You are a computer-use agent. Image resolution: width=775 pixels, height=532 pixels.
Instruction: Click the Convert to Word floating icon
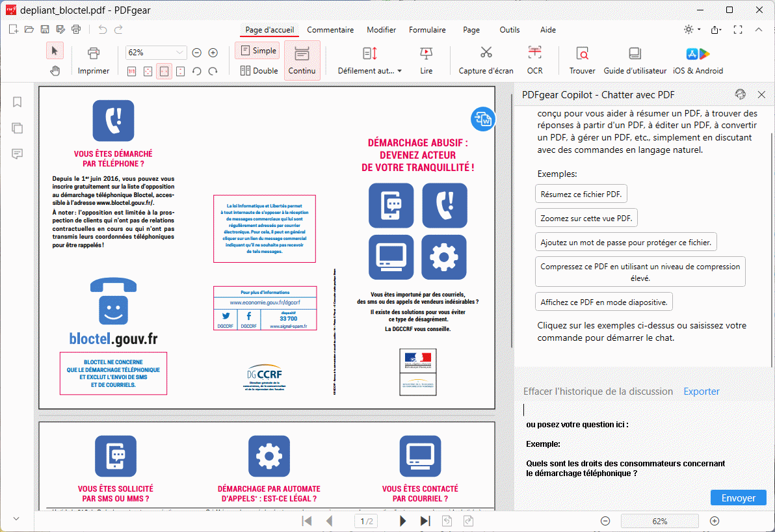click(x=483, y=119)
